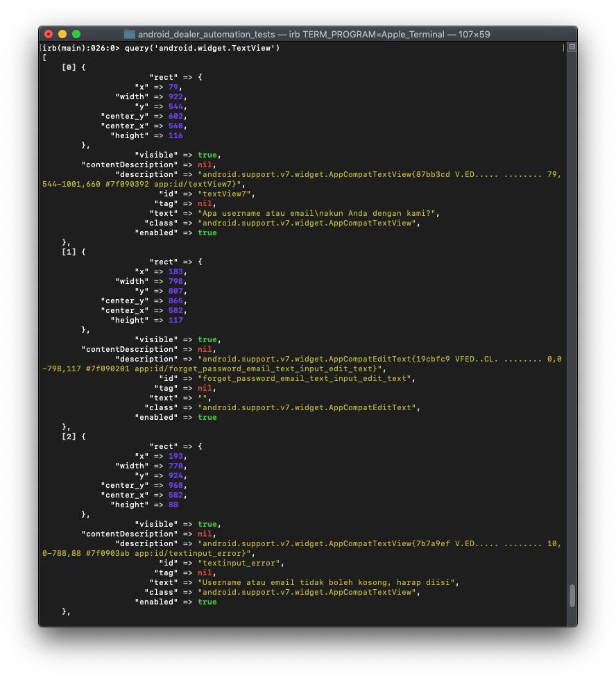Image resolution: width=616 pixels, height=678 pixels.
Task: Click the terminal scrollbar thumb
Action: point(572,596)
